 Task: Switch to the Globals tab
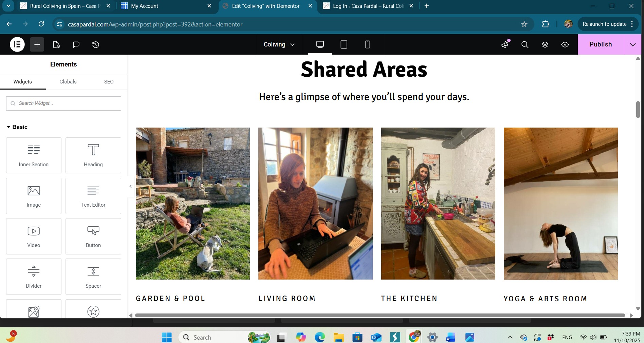pos(68,82)
